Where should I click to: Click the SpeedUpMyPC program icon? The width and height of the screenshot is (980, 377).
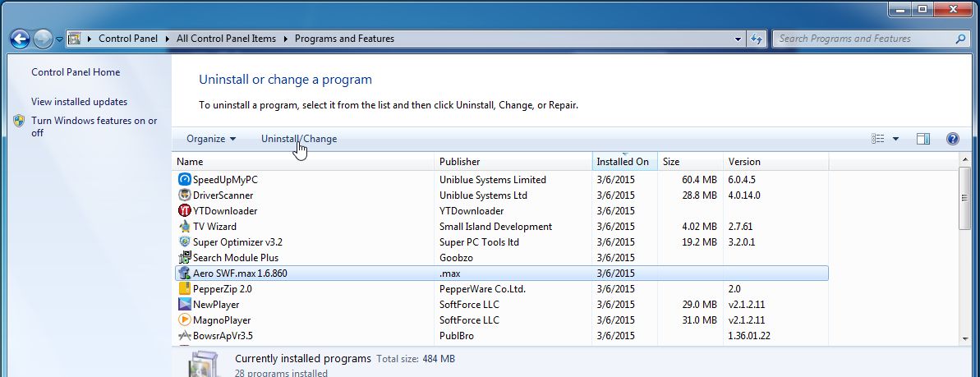pyautogui.click(x=185, y=180)
